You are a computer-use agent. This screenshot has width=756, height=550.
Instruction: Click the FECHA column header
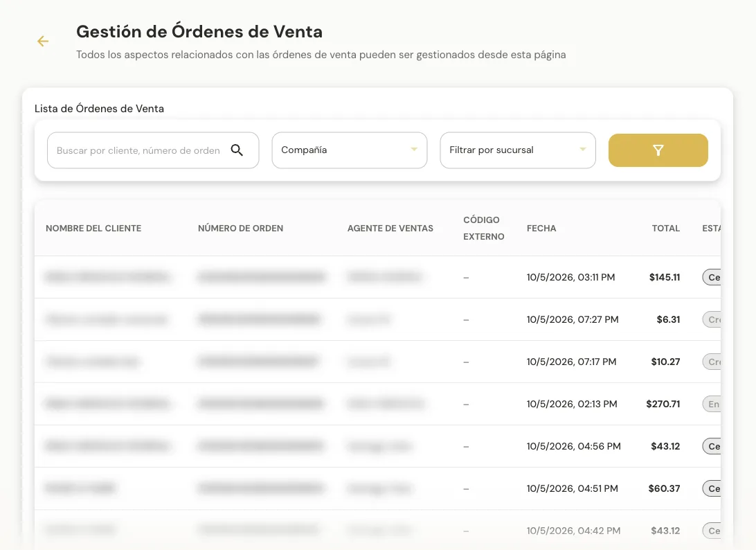tap(541, 228)
